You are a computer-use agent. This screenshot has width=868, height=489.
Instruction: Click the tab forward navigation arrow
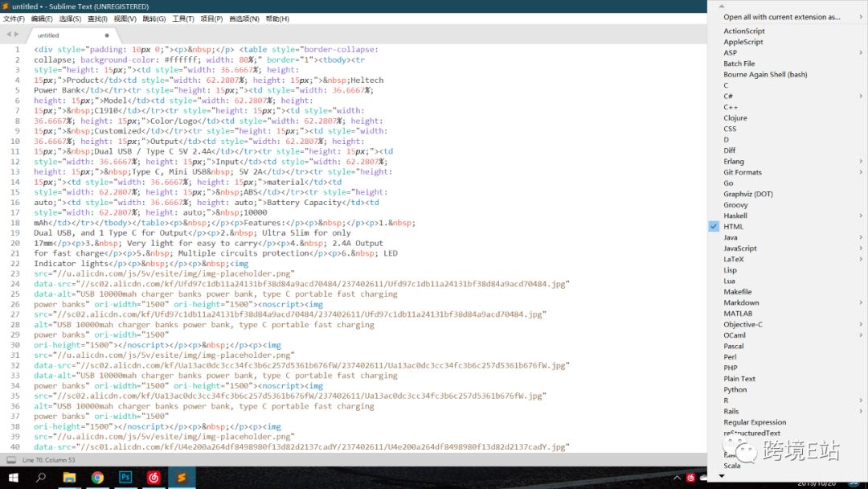coord(16,35)
